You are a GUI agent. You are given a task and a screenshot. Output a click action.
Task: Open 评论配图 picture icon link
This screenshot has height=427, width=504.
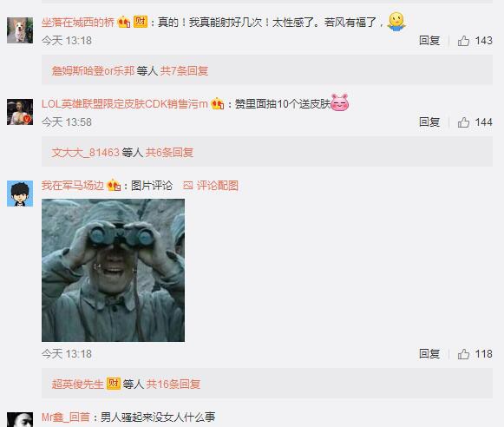click(211, 186)
